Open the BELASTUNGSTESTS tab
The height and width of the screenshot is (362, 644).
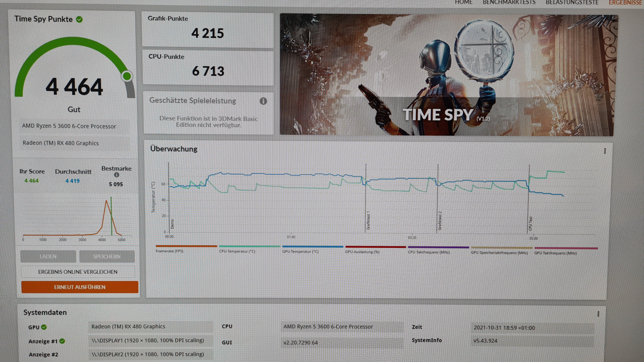572,3
